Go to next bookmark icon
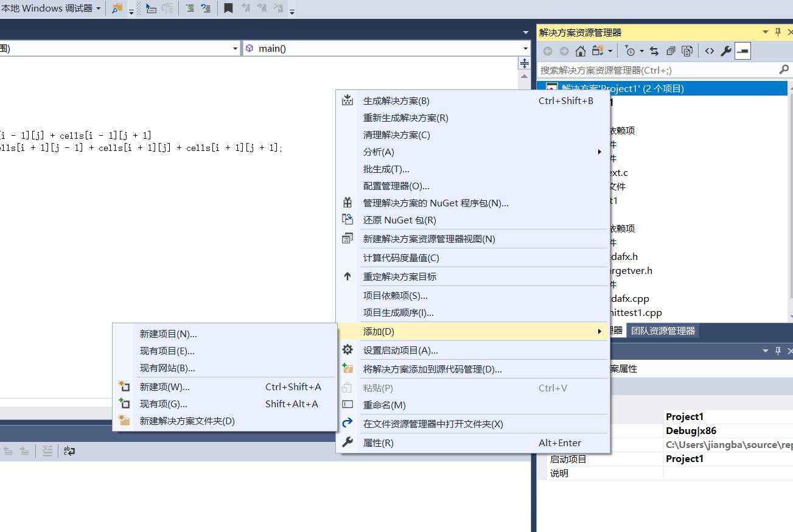This screenshot has width=793, height=532. coord(262,8)
